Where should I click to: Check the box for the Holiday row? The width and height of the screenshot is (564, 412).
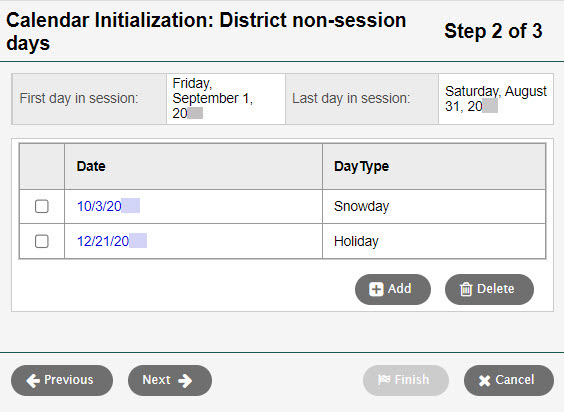tap(42, 241)
